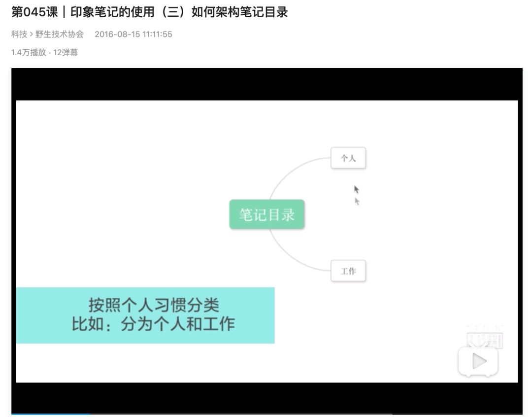Click the breadcrumb chevron after 科技
The height and width of the screenshot is (417, 532).
click(31, 35)
